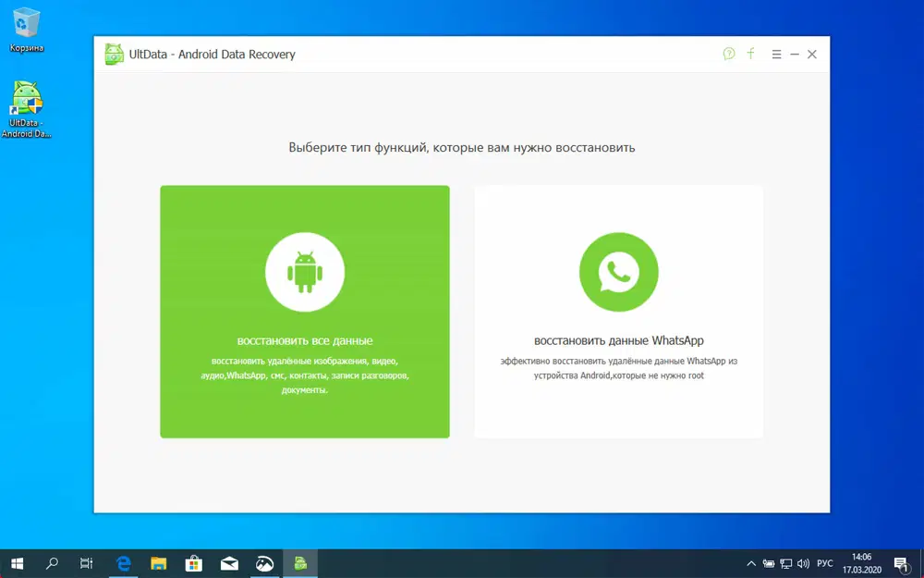Click the Facebook icon in the title bar
Image resolution: width=924 pixels, height=578 pixels.
coord(750,54)
